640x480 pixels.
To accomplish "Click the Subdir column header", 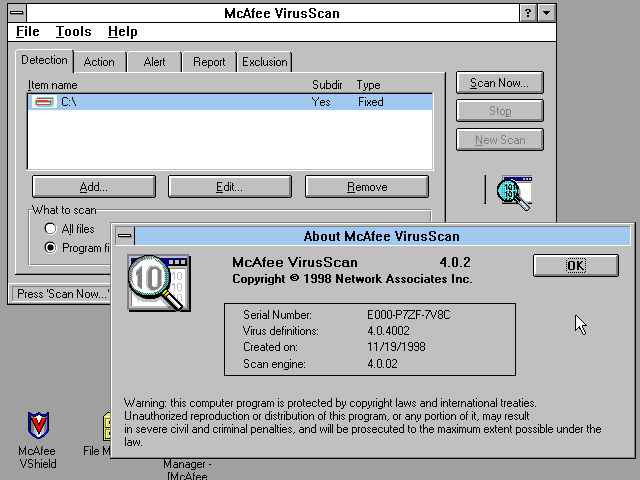I will click(x=327, y=85).
